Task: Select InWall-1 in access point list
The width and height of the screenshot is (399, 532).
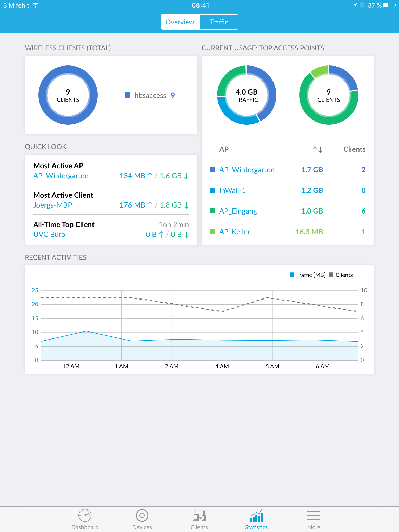Action: coord(232,191)
